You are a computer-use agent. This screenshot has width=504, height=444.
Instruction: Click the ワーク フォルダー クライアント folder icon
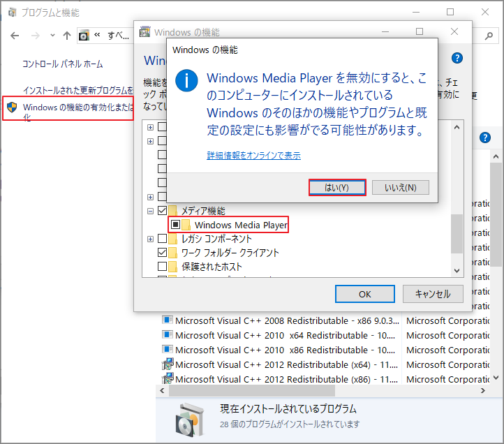tap(172, 253)
